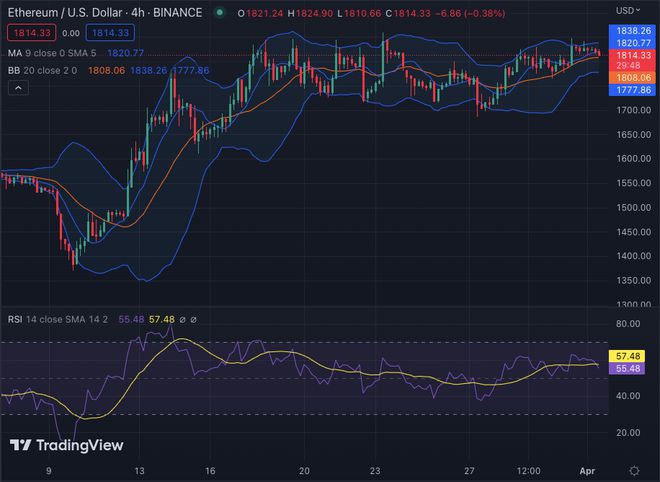The height and width of the screenshot is (482, 660).
Task: Click the 1838.26 upper band price label
Action: (x=636, y=32)
